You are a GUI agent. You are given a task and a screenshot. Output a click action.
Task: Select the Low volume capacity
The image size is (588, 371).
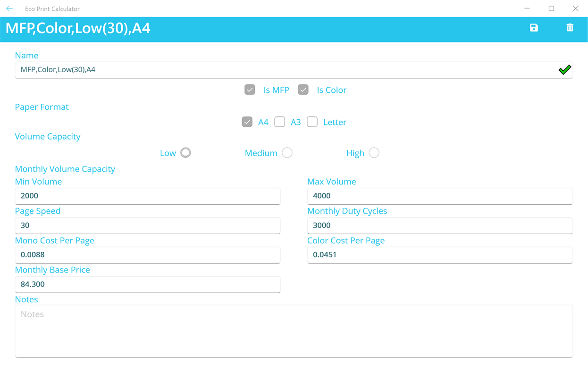point(185,152)
